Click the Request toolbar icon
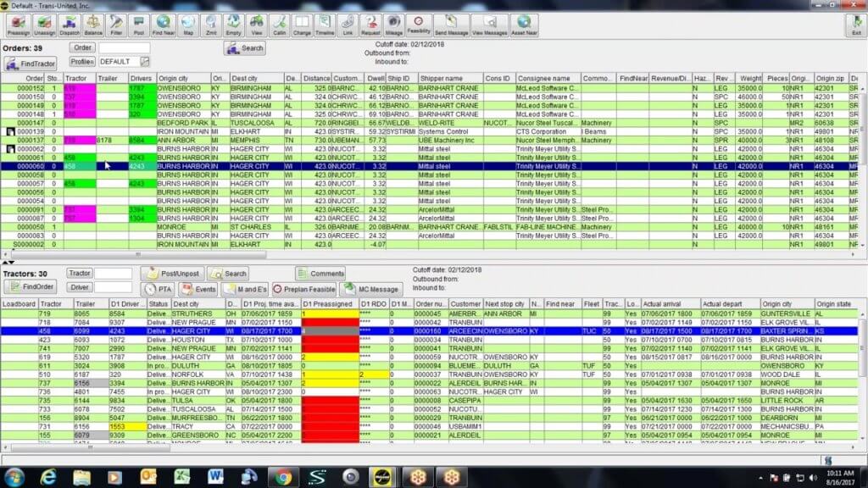The image size is (868, 488). (x=370, y=25)
